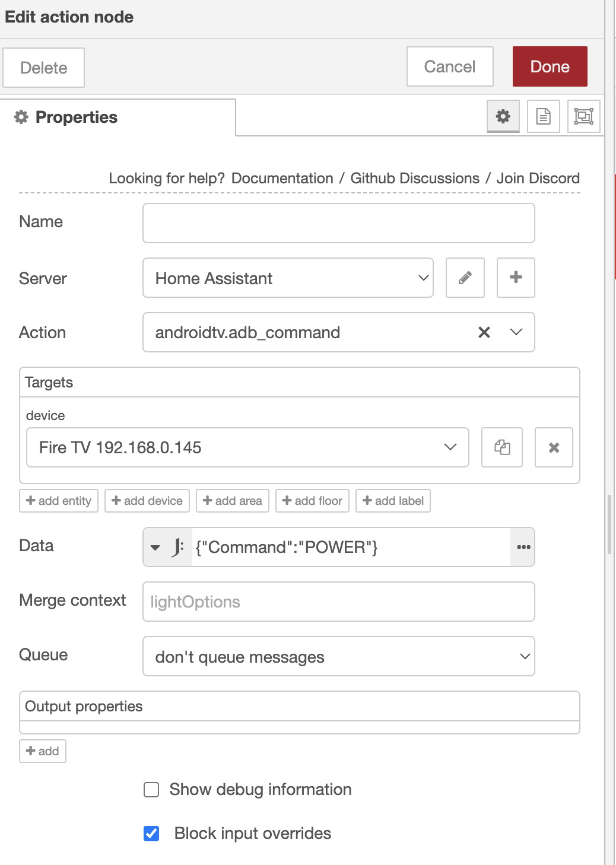Select the Properties gear icon
Viewport: 616px width, 865px height.
tap(502, 116)
